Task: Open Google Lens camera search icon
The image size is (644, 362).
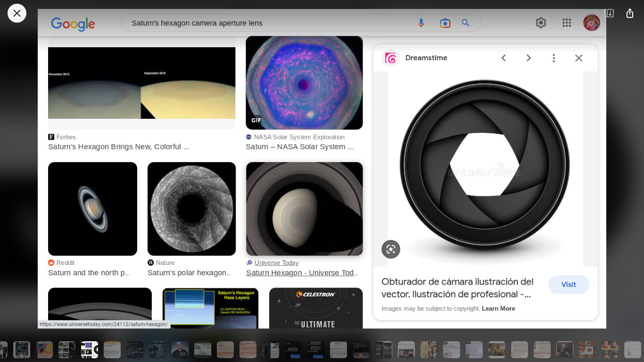Action: coord(445,23)
